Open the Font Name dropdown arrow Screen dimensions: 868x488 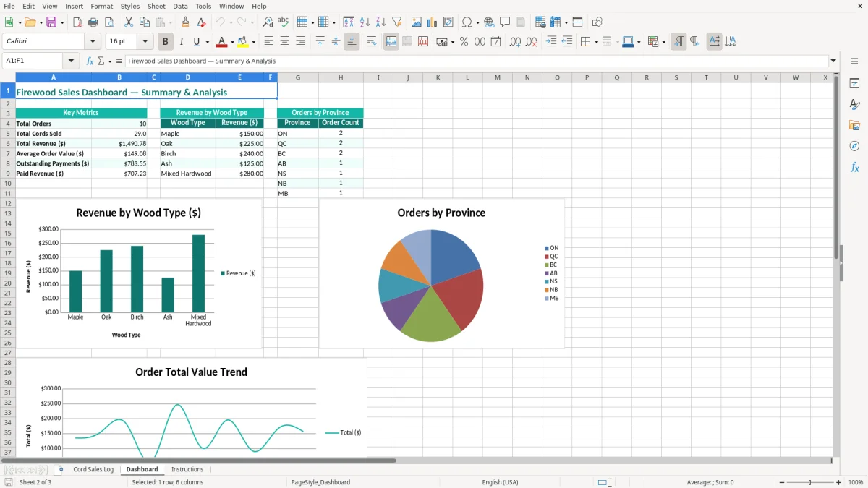point(93,42)
